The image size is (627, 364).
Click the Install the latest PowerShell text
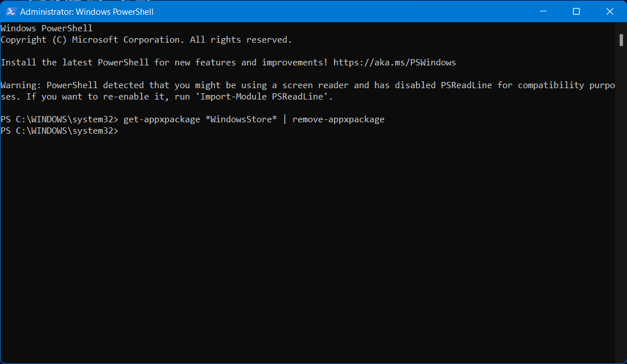(x=75, y=63)
